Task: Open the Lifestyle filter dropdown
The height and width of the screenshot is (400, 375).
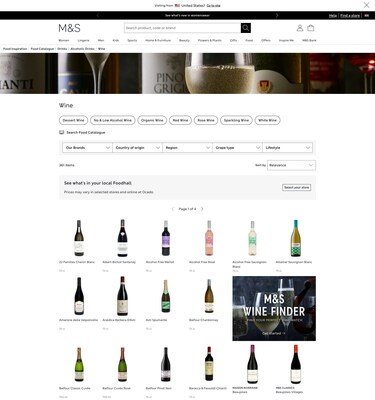Action: [x=287, y=147]
